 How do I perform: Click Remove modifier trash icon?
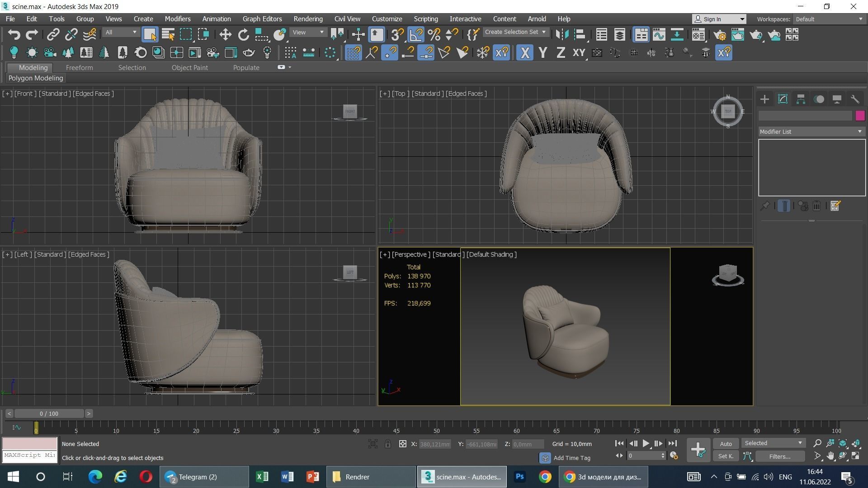816,206
